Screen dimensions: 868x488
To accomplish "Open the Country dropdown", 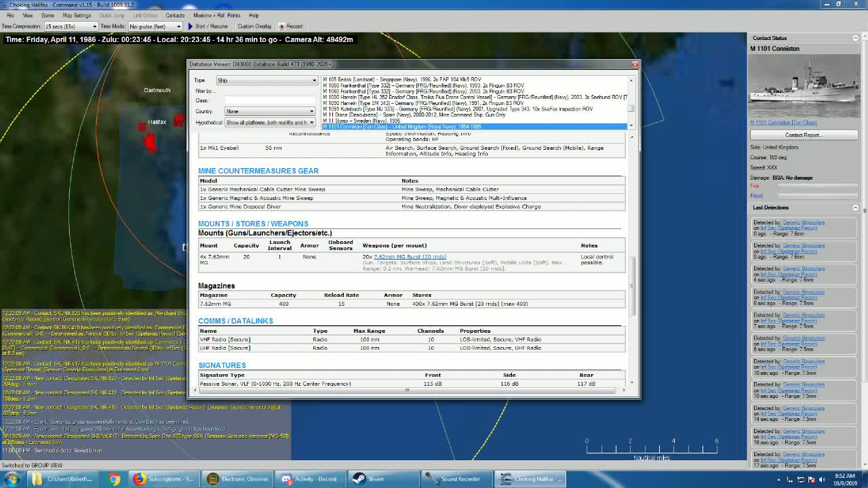I will tap(270, 111).
